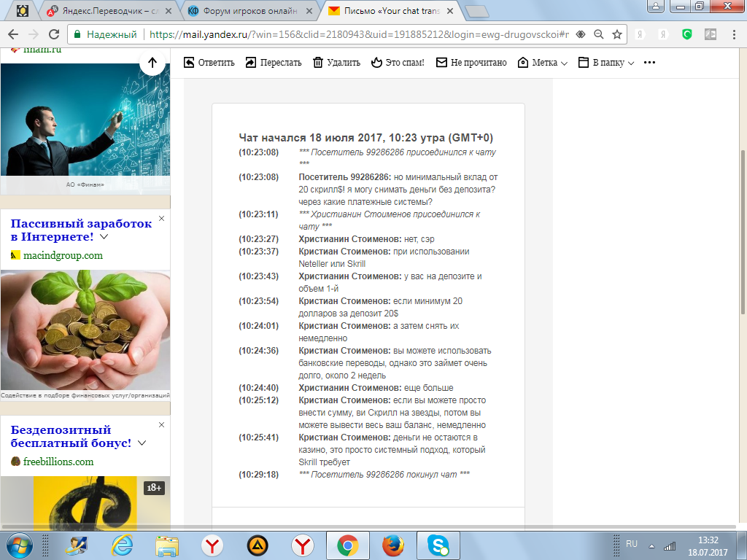Screen dimensions: 747x560
Task: Click the Посетитель 99286286 покинул чат line
Action: pyautogui.click(x=384, y=474)
